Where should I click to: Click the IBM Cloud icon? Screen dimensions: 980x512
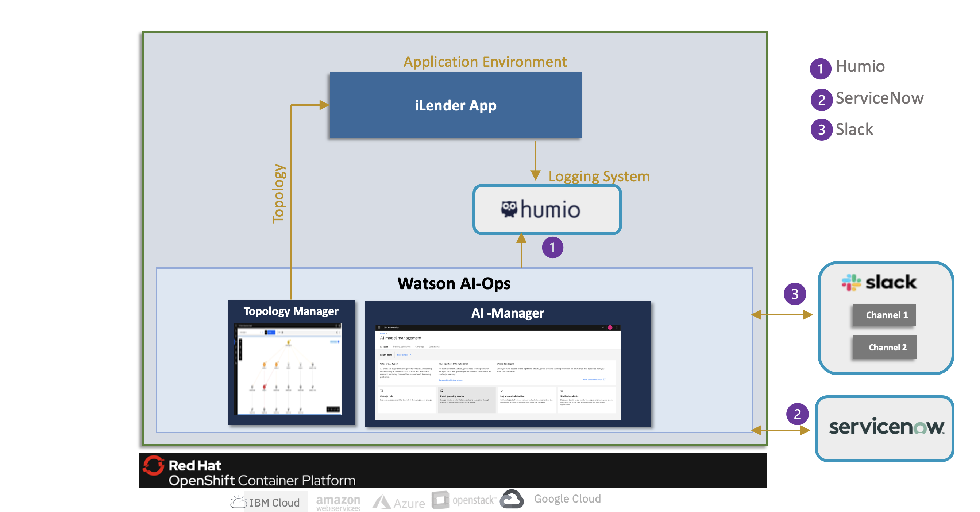click(x=239, y=502)
